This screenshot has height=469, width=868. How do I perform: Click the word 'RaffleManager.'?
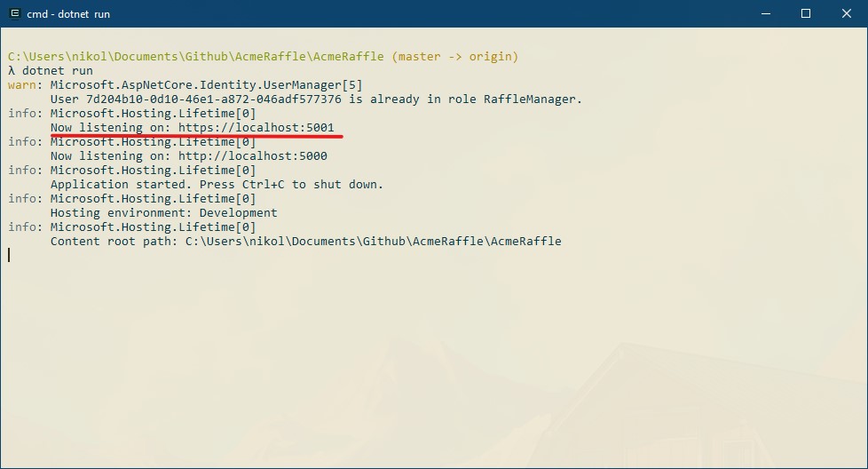click(x=533, y=99)
